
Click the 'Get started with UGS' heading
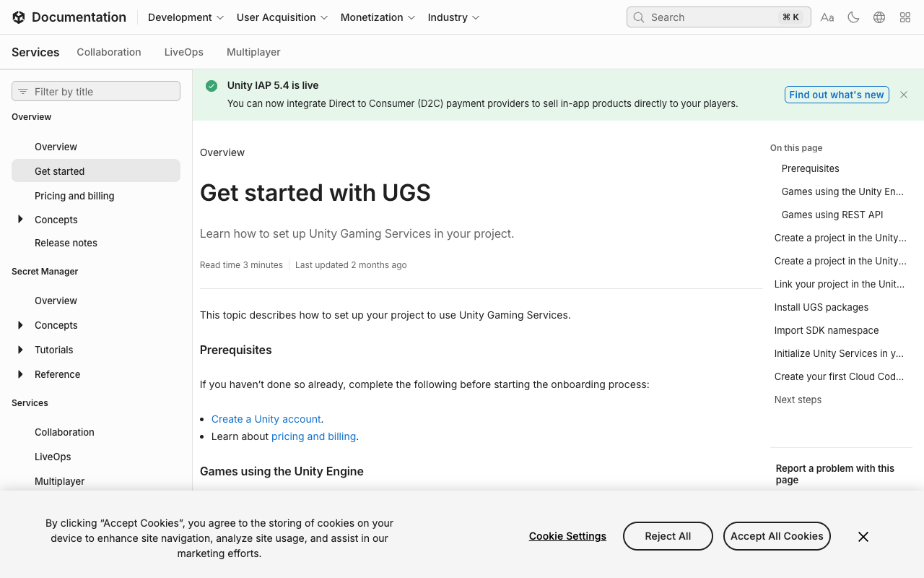pyautogui.click(x=315, y=193)
